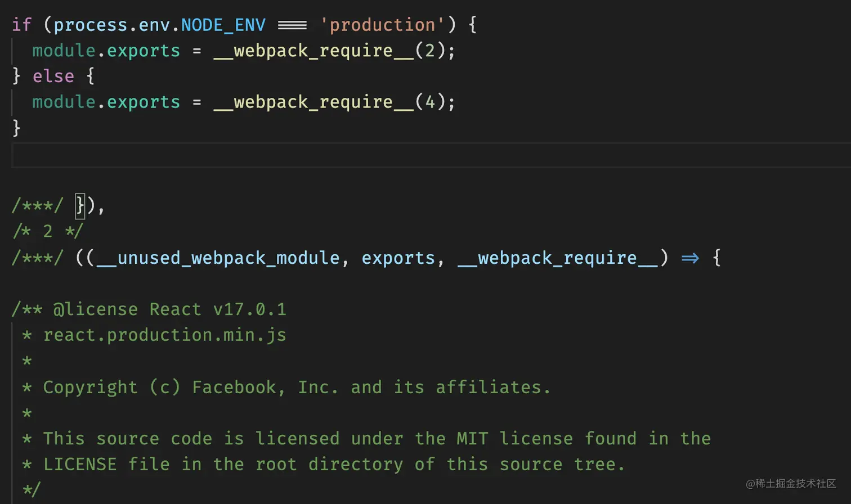Place cursor on NODE_ENV identifier

pos(223,25)
